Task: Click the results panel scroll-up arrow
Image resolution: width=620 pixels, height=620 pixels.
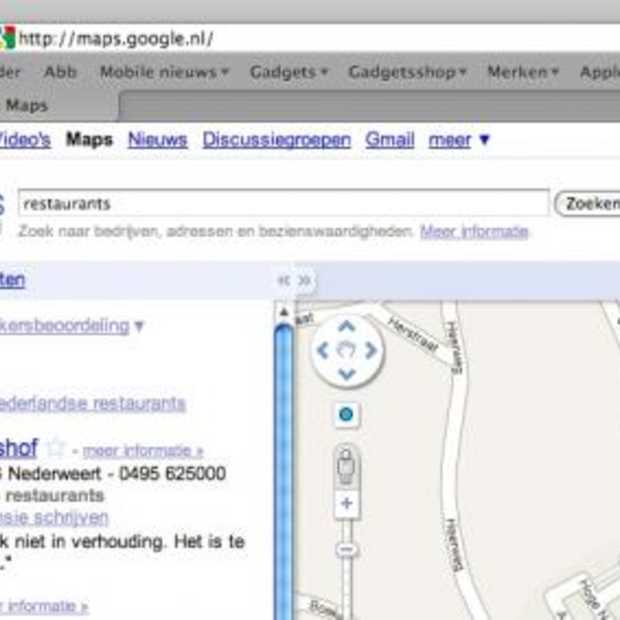Action: pyautogui.click(x=284, y=312)
